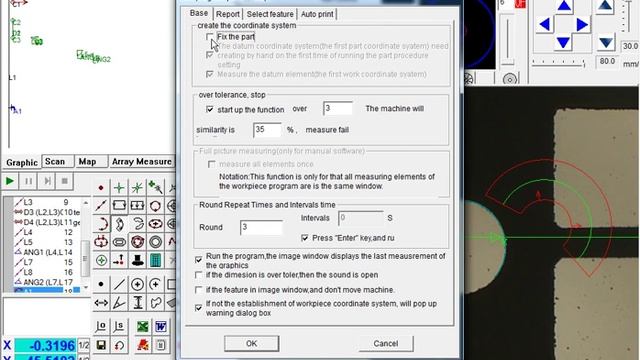This screenshot has width=640, height=360.
Task: Enable sound if dimension over toler
Action: [198, 275]
